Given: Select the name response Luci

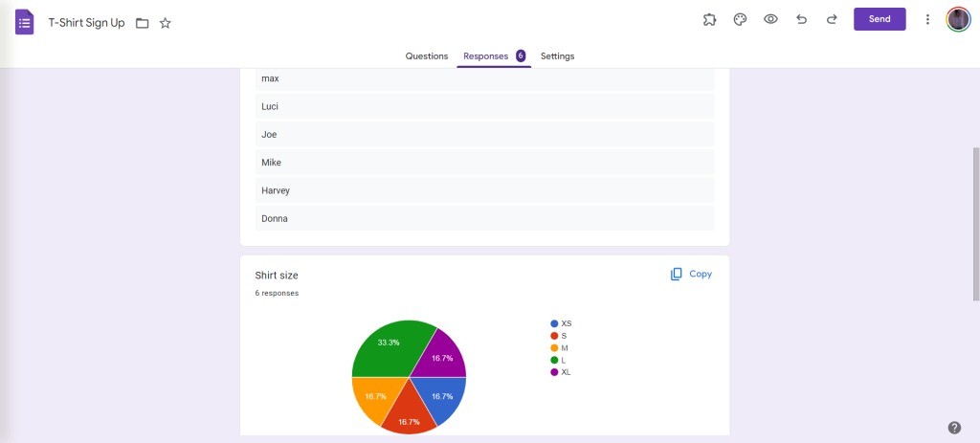Looking at the screenshot, I should (484, 106).
